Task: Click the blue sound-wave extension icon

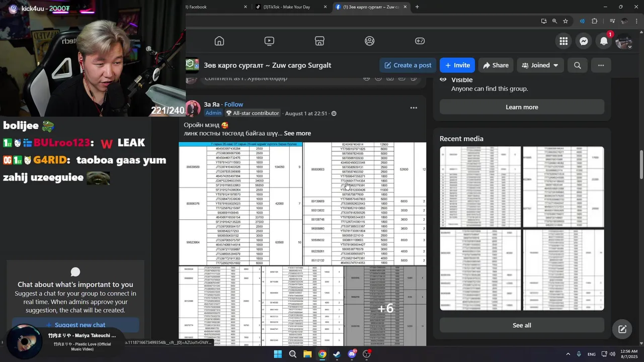Action: click(582, 21)
